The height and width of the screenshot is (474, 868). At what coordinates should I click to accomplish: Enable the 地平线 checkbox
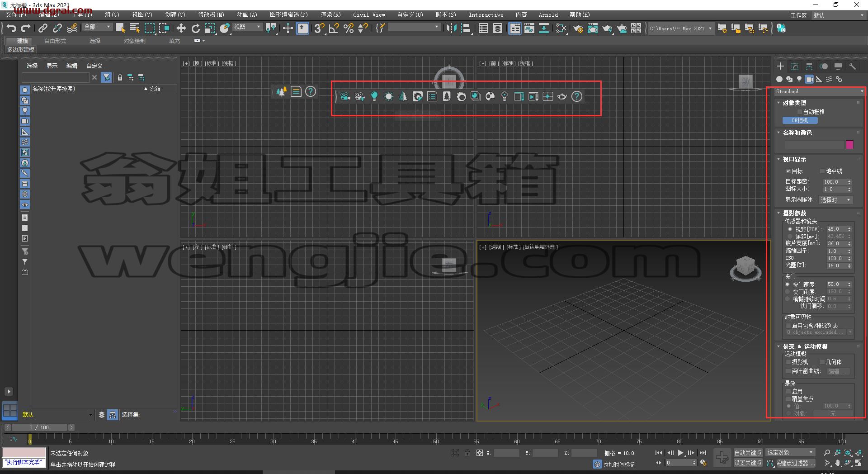822,171
